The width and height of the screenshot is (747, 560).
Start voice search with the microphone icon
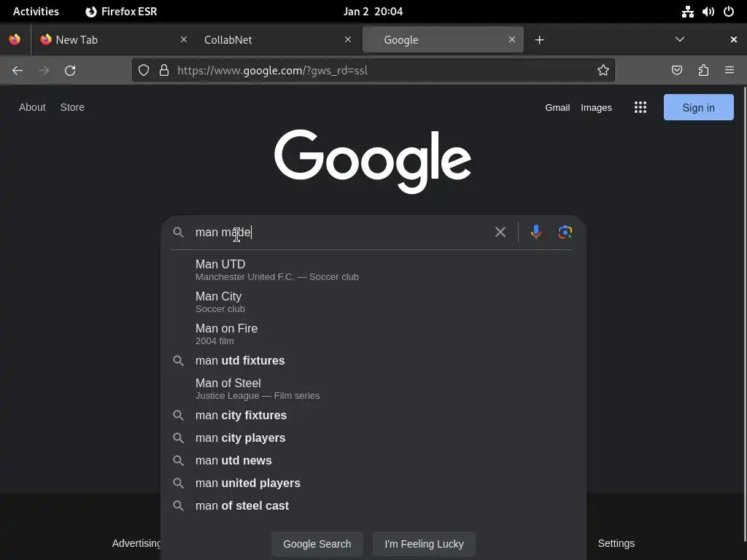pyautogui.click(x=536, y=232)
